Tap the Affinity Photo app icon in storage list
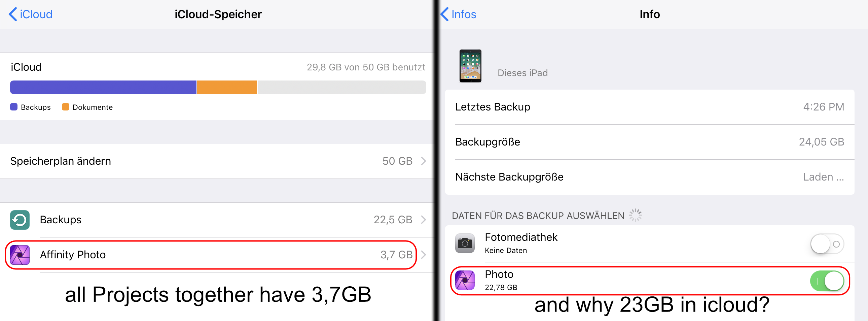Viewport: 868px width, 321px height. pos(20,255)
